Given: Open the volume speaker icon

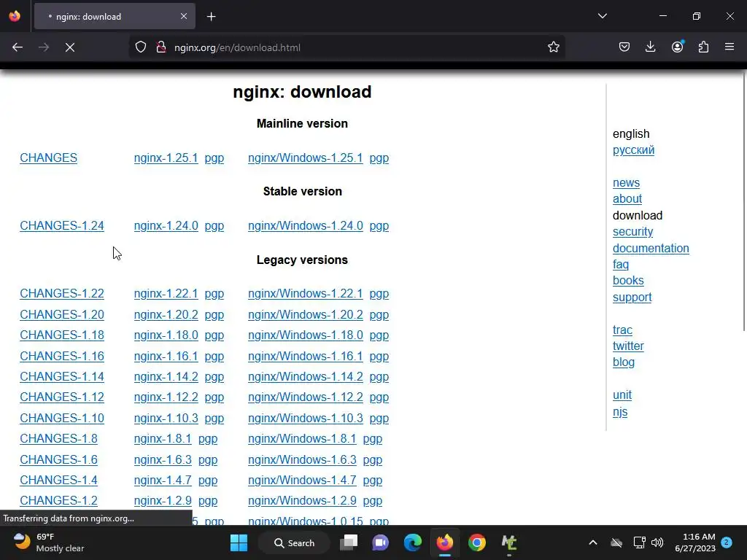Looking at the screenshot, I should [x=657, y=542].
